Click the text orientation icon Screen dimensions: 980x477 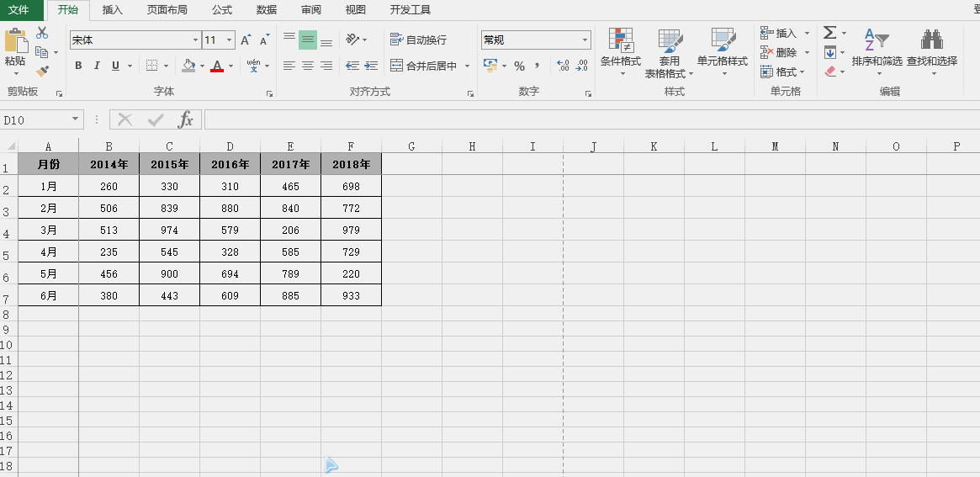(353, 40)
